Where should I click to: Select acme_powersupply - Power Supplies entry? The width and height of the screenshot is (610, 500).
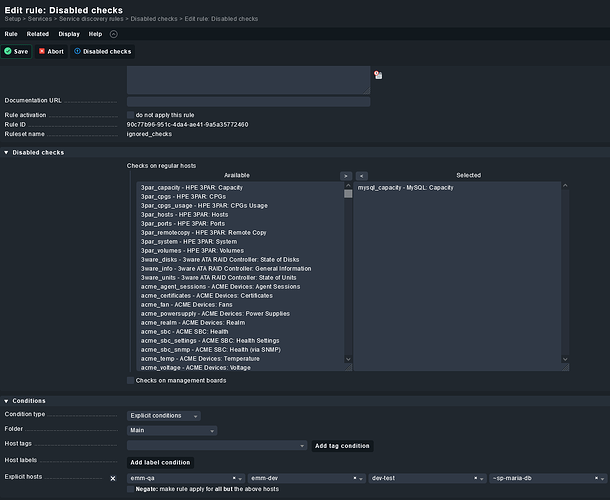point(215,313)
